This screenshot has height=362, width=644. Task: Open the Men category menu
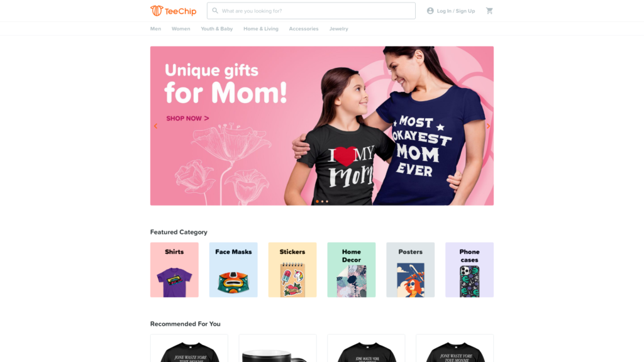(x=156, y=29)
